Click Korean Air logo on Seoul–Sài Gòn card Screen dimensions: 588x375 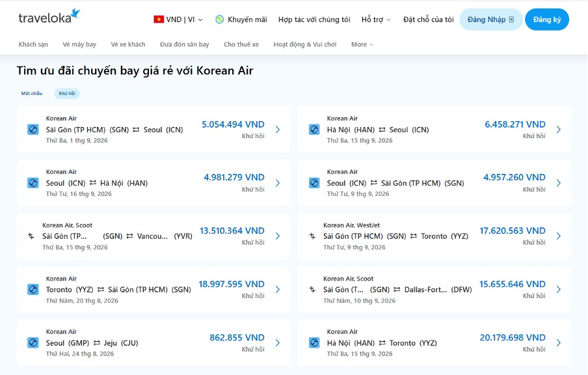tap(314, 183)
